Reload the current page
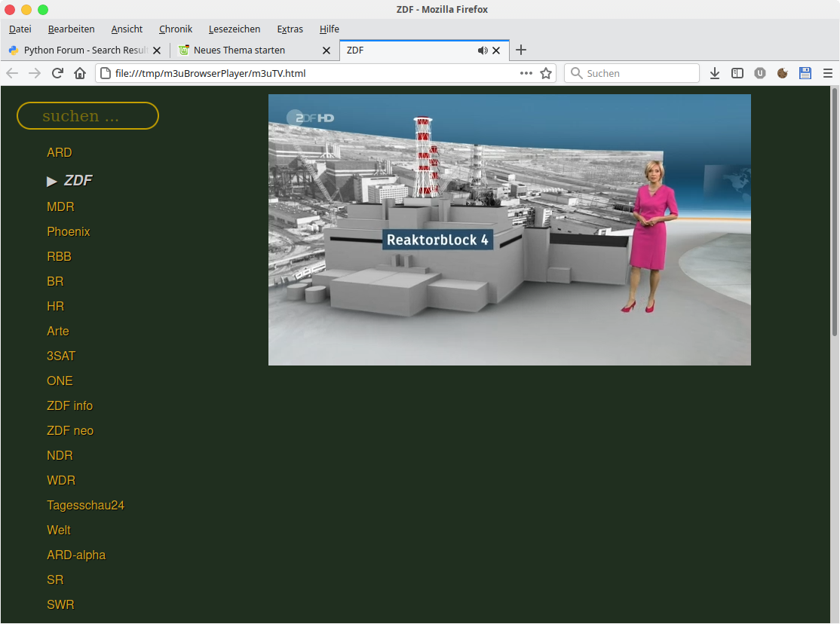Image resolution: width=840 pixels, height=624 pixels. click(x=57, y=73)
